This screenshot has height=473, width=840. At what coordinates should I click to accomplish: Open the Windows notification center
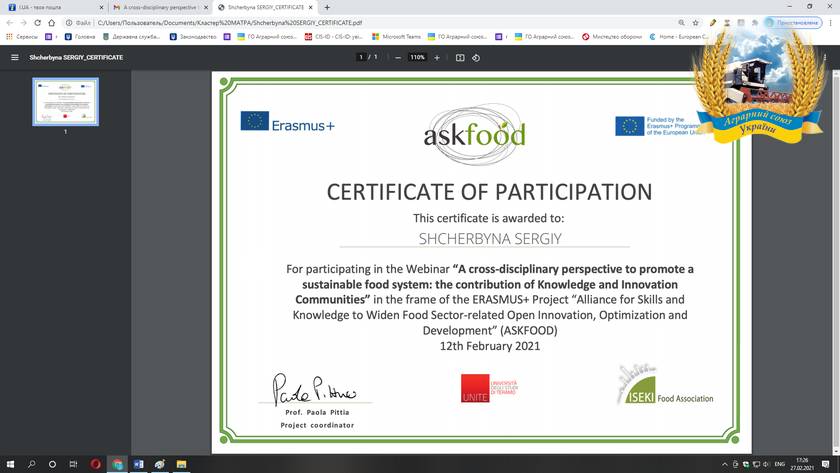[826, 464]
